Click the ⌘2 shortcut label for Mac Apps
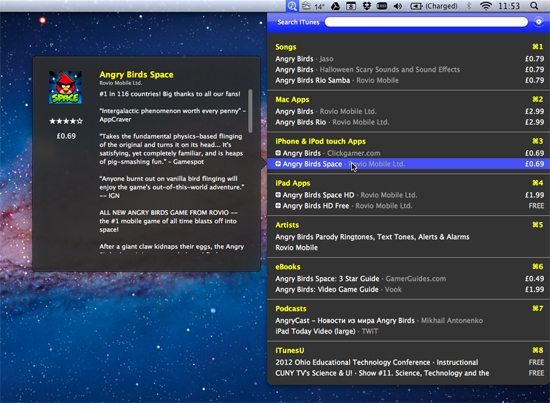This screenshot has width=550, height=403. pos(537,99)
